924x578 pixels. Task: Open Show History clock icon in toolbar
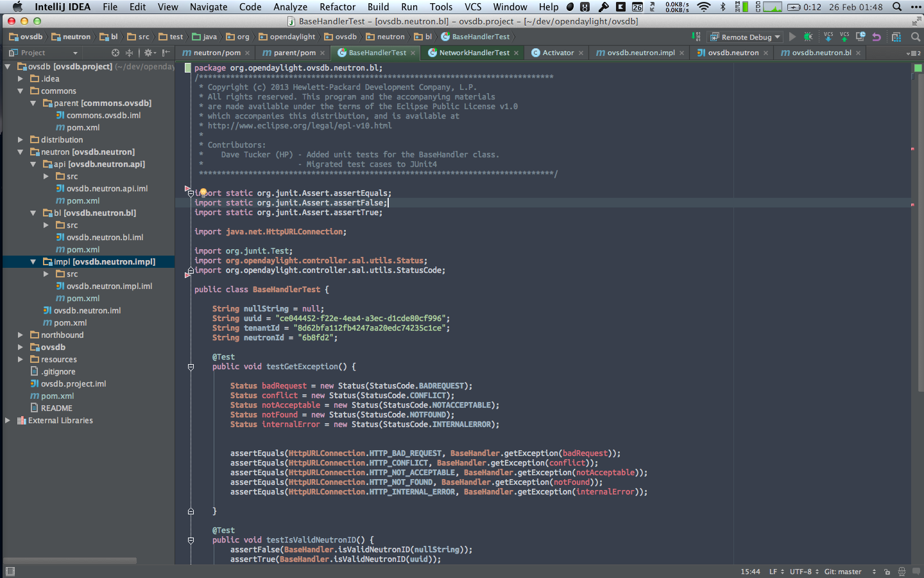click(860, 37)
